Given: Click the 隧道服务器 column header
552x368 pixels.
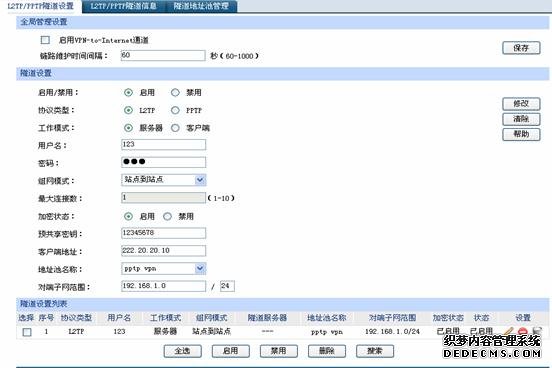Looking at the screenshot, I should pyautogui.click(x=267, y=318).
